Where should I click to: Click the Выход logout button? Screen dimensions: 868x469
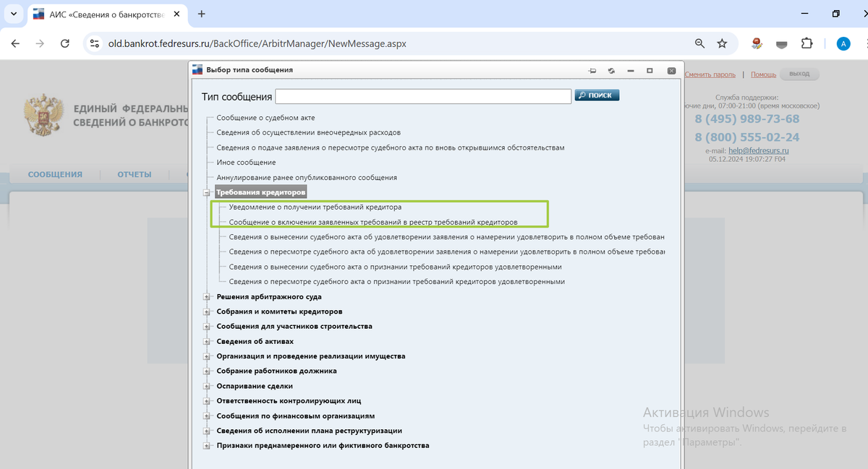coord(800,74)
